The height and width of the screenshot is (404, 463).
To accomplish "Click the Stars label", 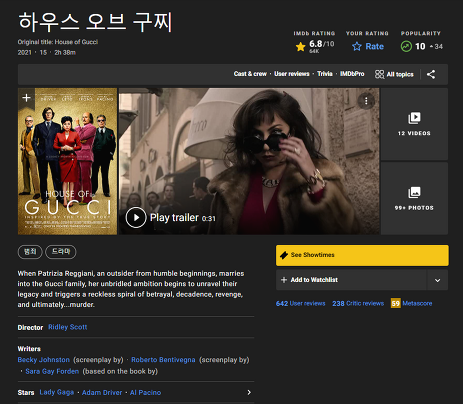I will [x=26, y=393].
